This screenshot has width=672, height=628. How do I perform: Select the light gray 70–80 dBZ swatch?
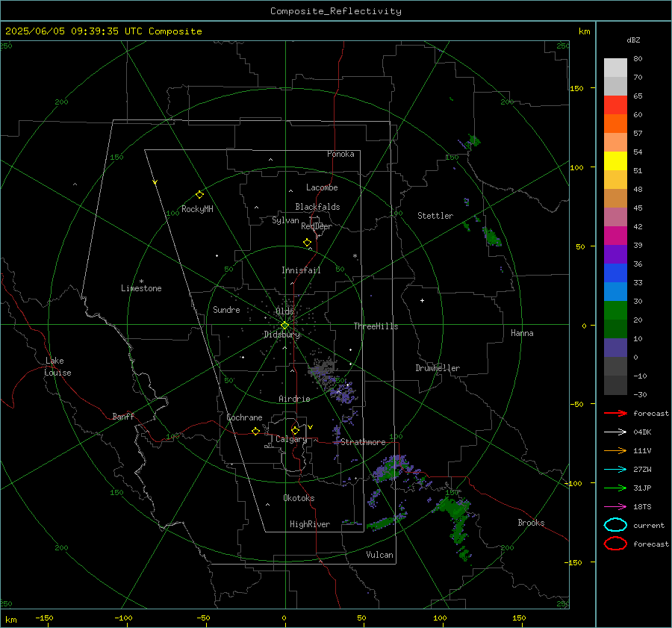coord(615,68)
